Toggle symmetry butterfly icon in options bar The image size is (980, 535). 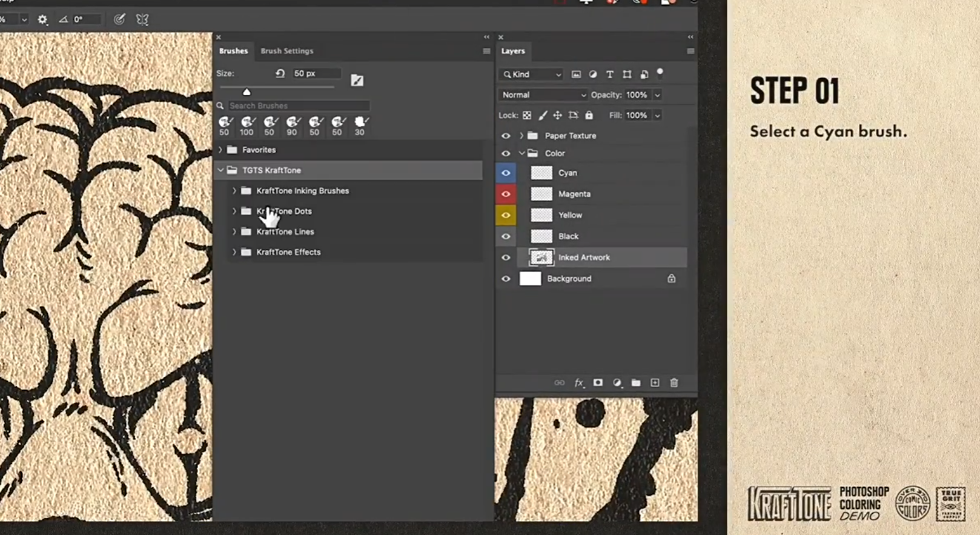(x=142, y=19)
